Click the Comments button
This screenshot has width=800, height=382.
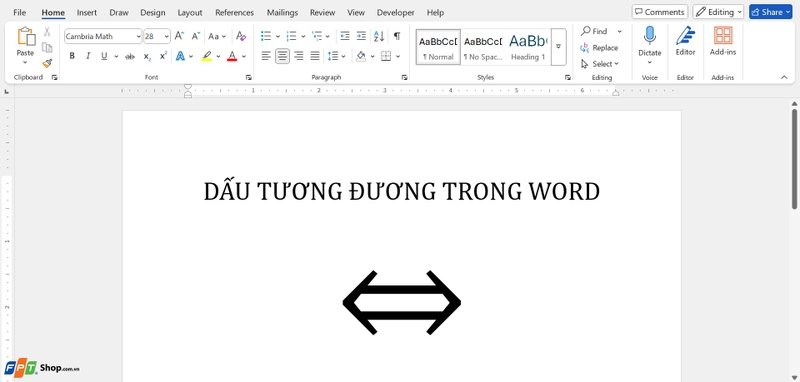[x=660, y=12]
